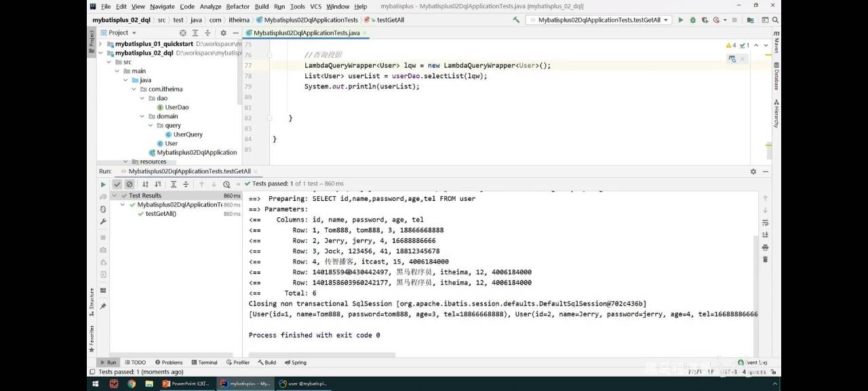Click Select Opened File locate icon
Viewport: 868px width, 391px height.
pyautogui.click(x=182, y=33)
